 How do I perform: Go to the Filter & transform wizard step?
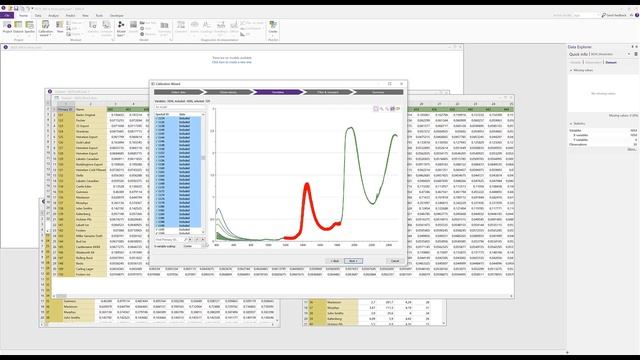328,92
